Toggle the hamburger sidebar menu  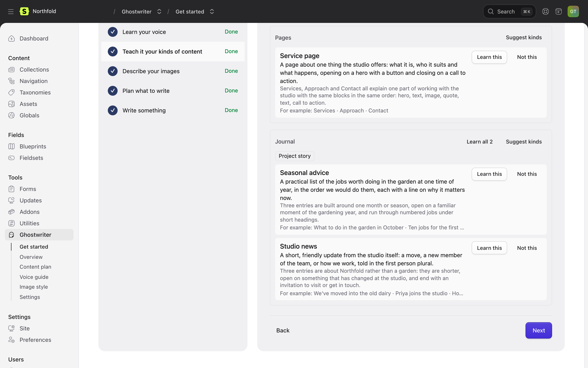(x=11, y=11)
